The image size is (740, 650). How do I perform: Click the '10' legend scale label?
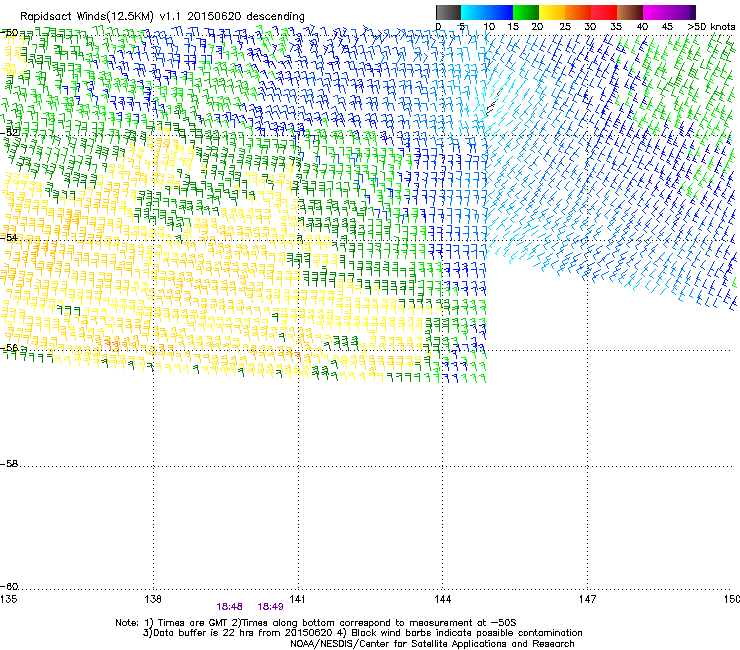[x=489, y=27]
